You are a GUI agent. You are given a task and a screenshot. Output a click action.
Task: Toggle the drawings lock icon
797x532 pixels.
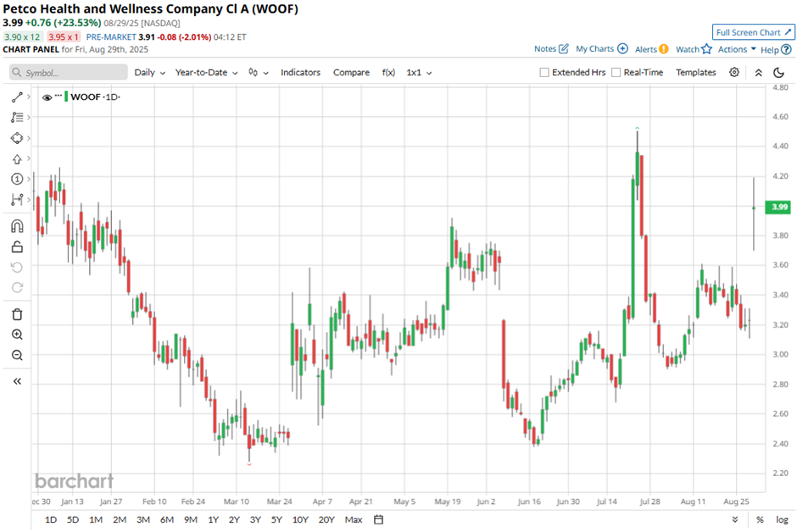[x=17, y=247]
